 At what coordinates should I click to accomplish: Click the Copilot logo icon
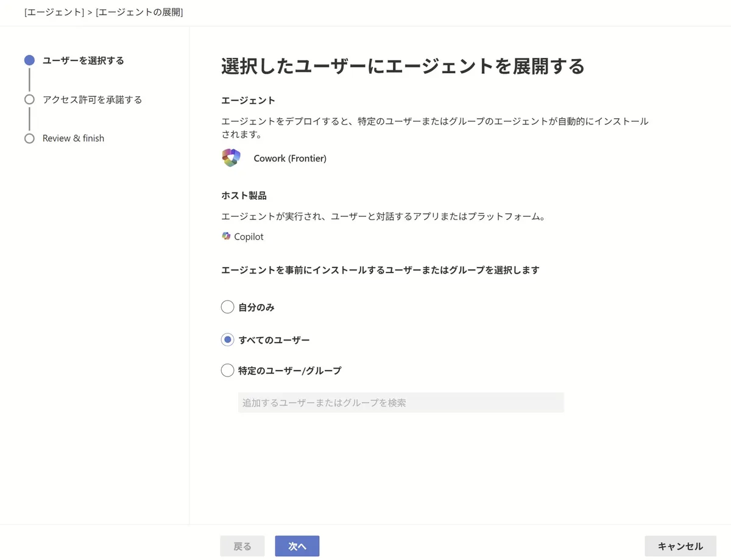[227, 236]
